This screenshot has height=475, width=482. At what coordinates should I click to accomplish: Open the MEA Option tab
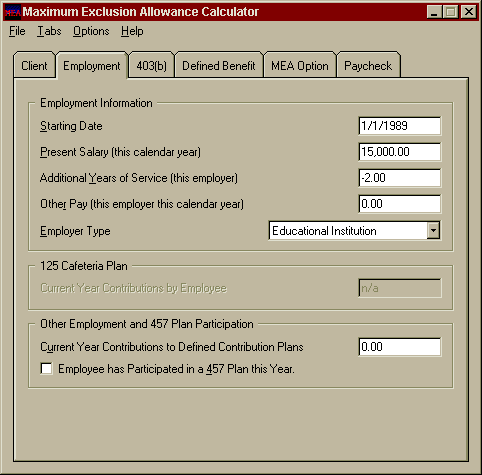click(x=300, y=65)
